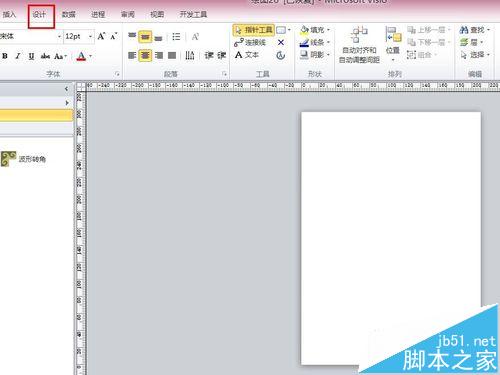The height and width of the screenshot is (375, 500).
Task: Align text to bottom
Action: (158, 37)
